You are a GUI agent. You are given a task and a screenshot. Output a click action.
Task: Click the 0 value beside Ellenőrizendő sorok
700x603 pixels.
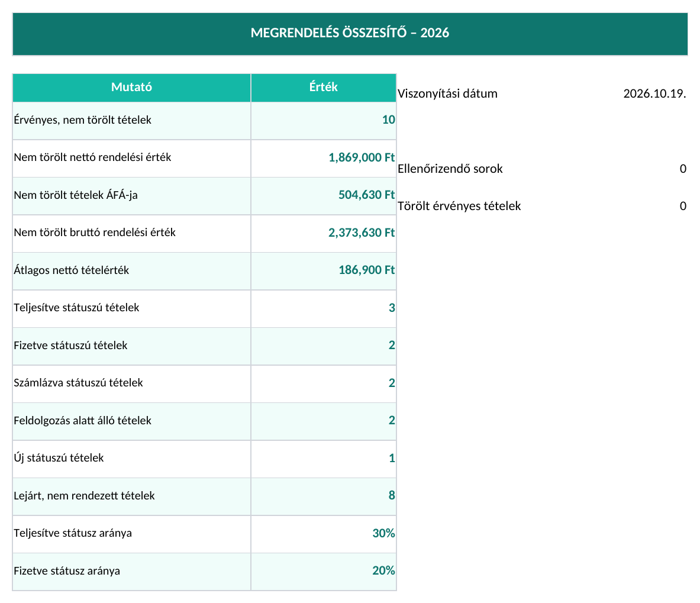(683, 169)
